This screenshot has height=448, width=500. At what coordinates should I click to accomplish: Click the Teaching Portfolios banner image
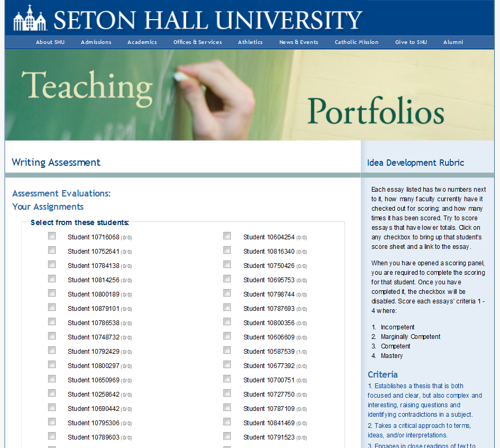[249, 95]
